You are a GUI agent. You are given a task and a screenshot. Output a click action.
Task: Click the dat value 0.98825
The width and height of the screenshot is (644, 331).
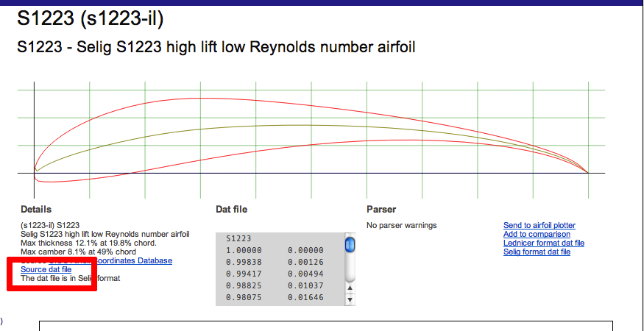244,285
